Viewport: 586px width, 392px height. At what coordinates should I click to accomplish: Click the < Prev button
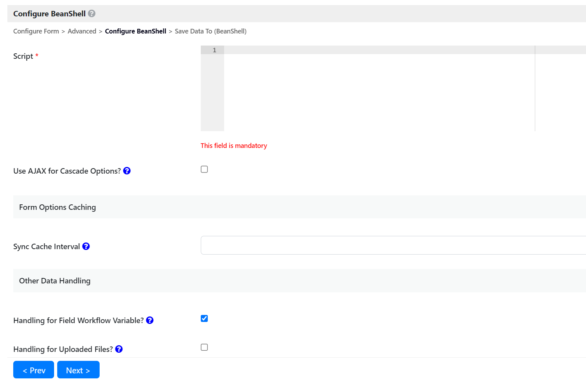(33, 370)
